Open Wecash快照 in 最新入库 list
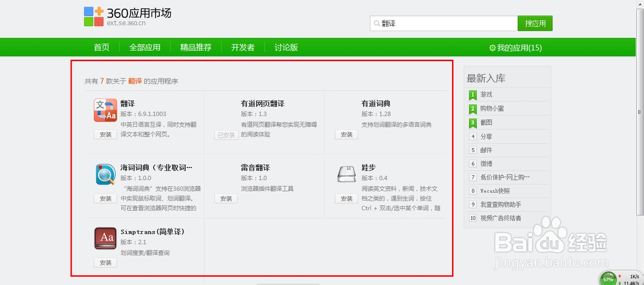 (x=495, y=190)
